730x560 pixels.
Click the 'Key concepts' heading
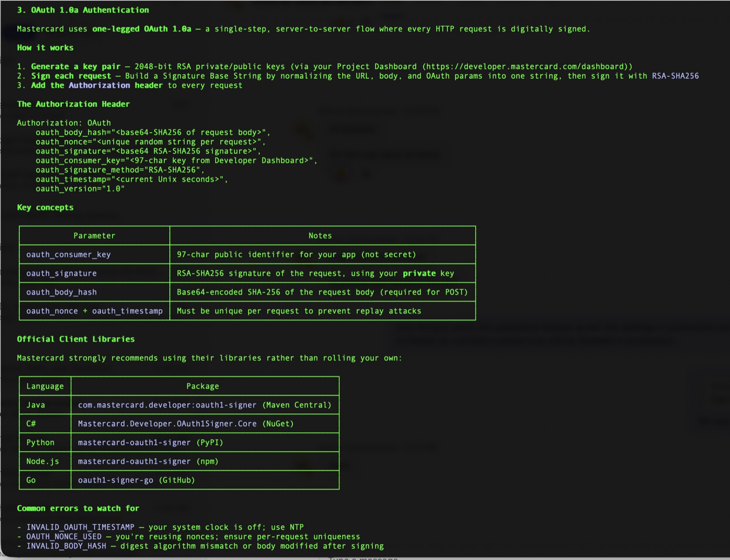point(45,207)
